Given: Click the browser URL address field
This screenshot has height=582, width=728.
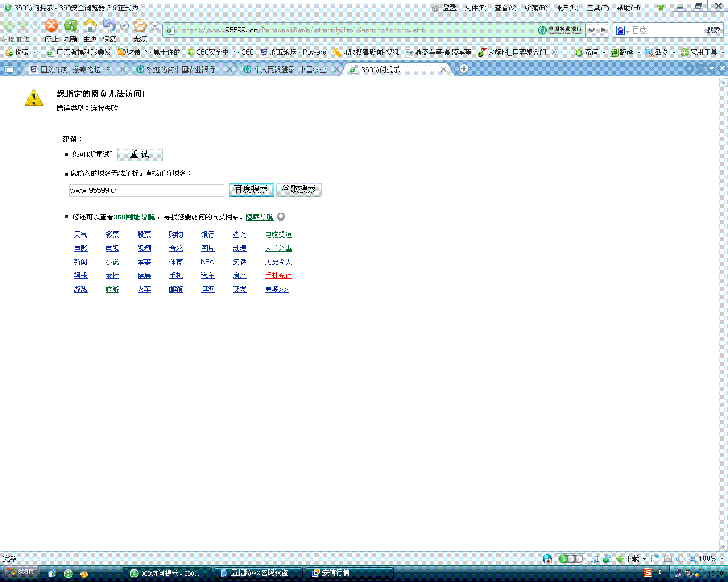Looking at the screenshot, I should [355, 30].
